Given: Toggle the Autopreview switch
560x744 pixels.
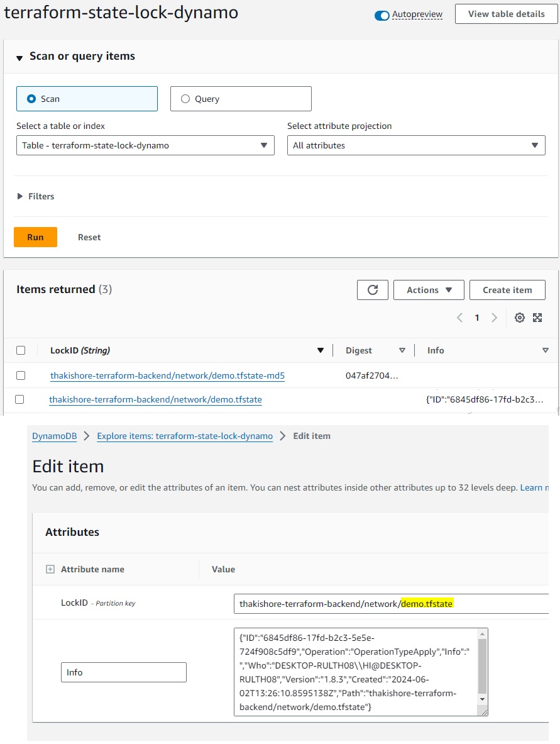Looking at the screenshot, I should (x=382, y=15).
